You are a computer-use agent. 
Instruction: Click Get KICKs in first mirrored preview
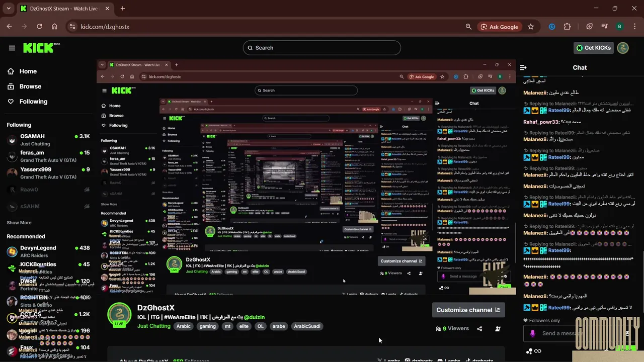tap(483, 90)
